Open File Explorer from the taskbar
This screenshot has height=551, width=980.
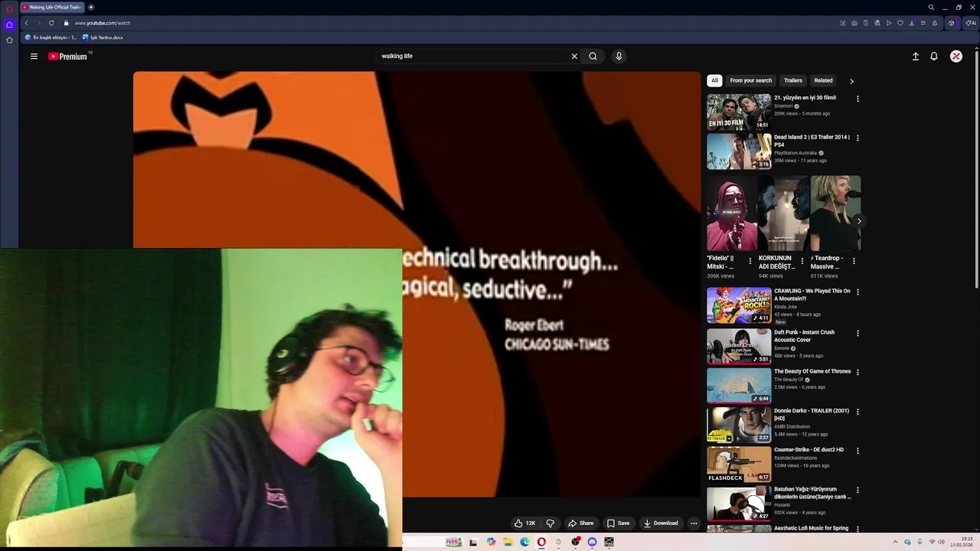(508, 542)
